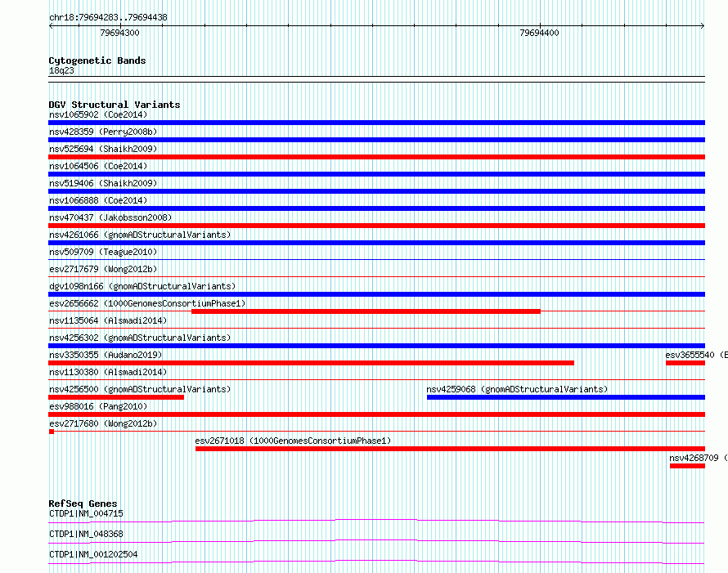The width and height of the screenshot is (728, 573).
Task: Select the nsv519406 (Shaikh2009) label
Action: tap(103, 183)
